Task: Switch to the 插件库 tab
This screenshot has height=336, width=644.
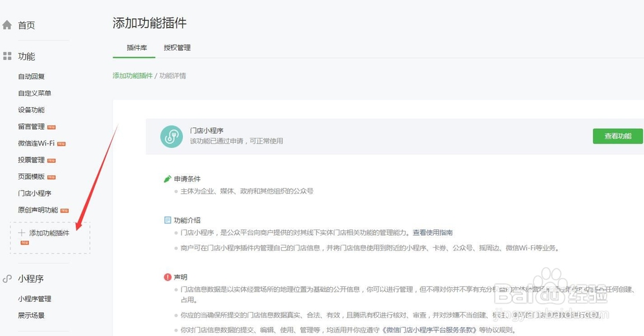Action: (x=137, y=48)
